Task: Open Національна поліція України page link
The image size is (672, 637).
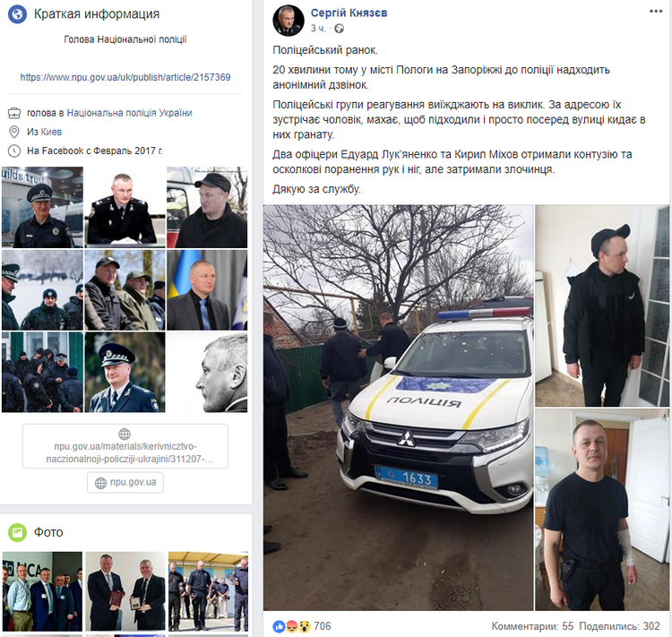Action: coord(129,113)
